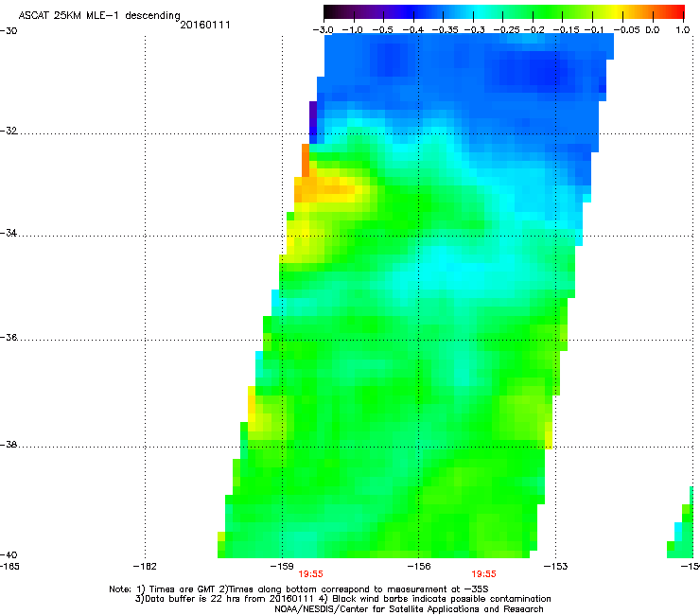Click the "Data buffer is 22 hrs" note line
700x615 pixels.
(x=342, y=599)
